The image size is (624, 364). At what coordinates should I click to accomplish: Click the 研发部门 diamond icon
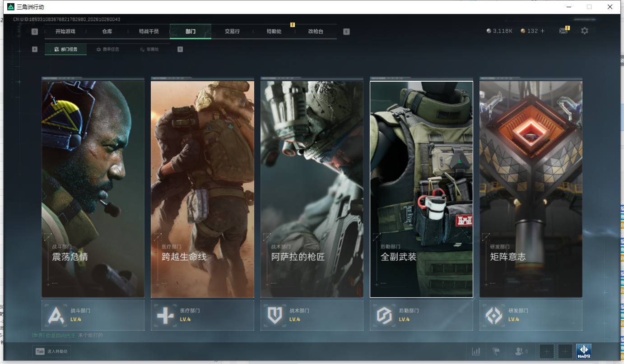coord(494,315)
